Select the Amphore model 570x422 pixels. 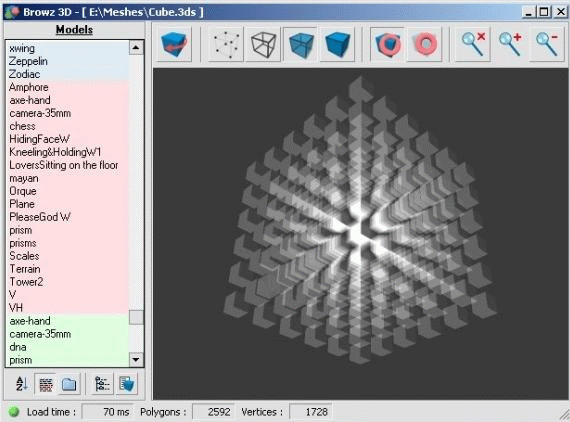pos(67,87)
